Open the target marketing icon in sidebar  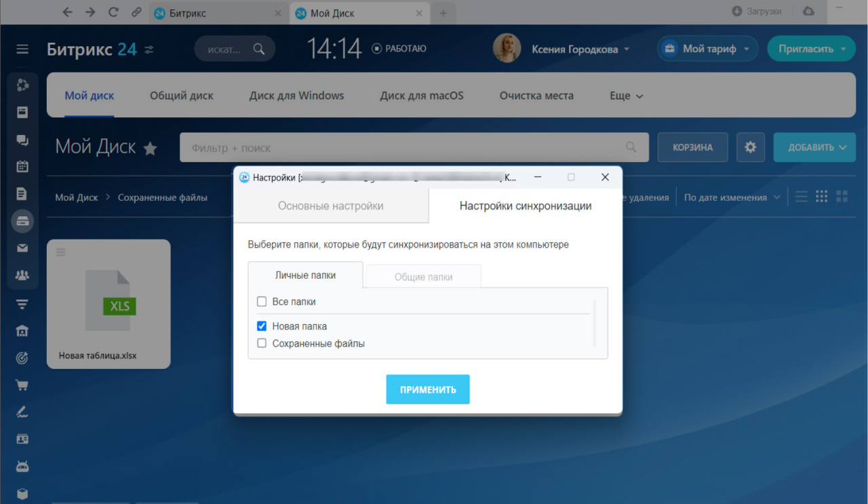22,358
